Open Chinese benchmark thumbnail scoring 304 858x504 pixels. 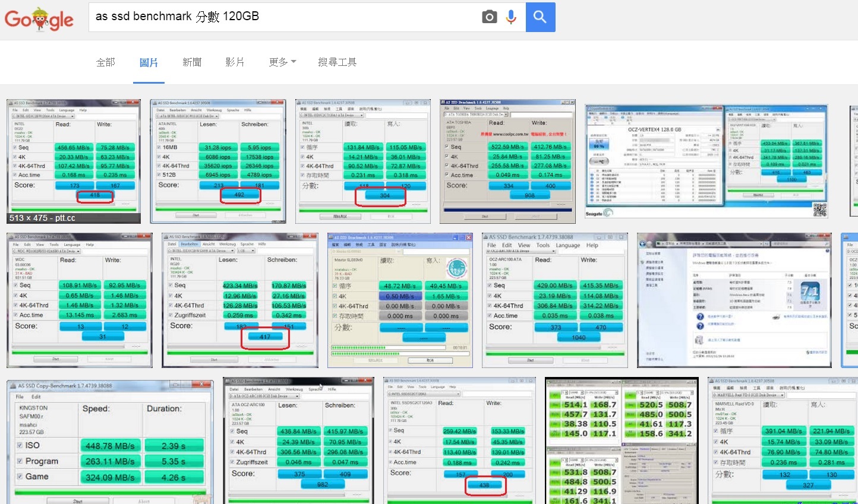coord(363,161)
